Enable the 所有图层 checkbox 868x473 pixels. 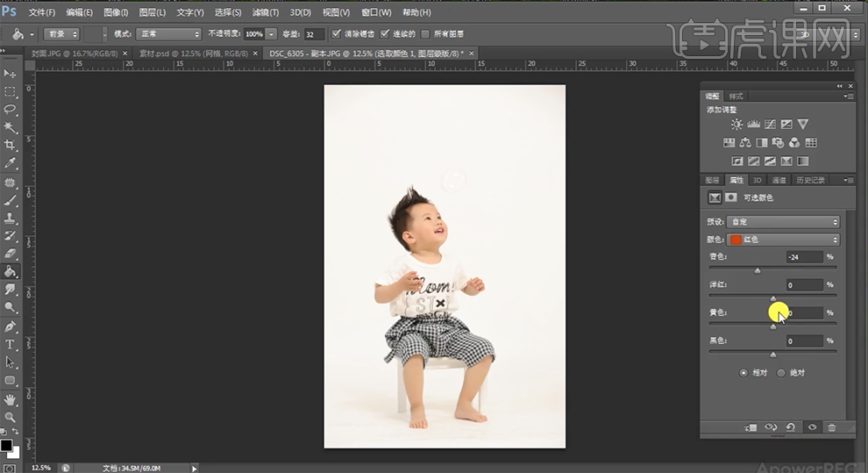(x=426, y=34)
